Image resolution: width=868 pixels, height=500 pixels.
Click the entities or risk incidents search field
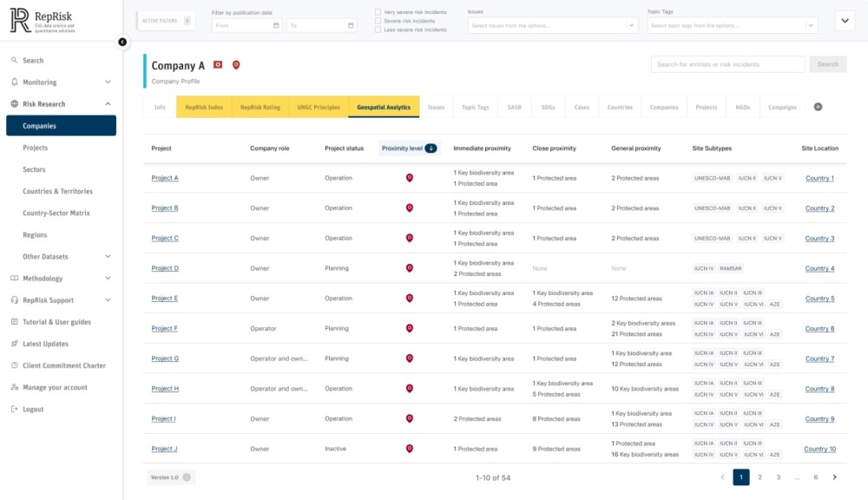tap(727, 64)
